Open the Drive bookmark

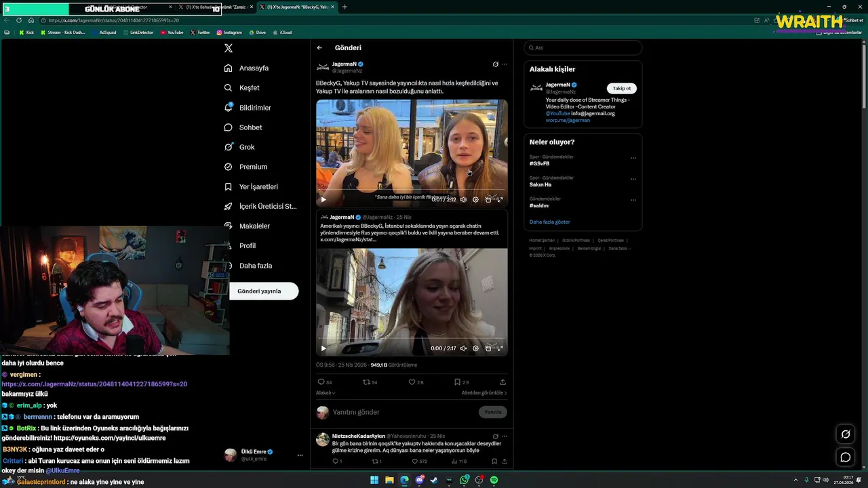258,33
